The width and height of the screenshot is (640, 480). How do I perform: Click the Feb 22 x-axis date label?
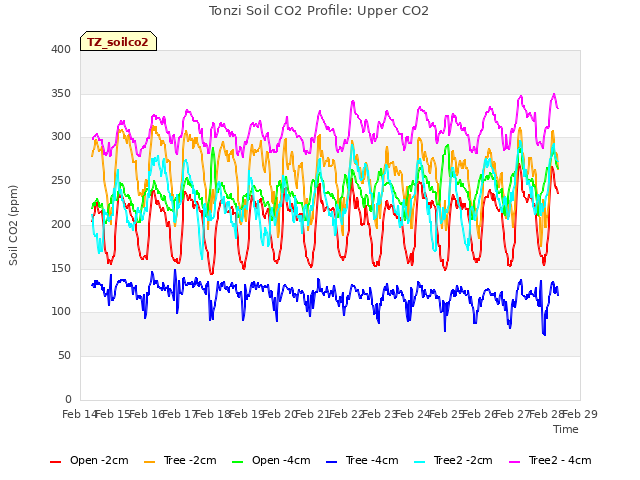point(347,414)
